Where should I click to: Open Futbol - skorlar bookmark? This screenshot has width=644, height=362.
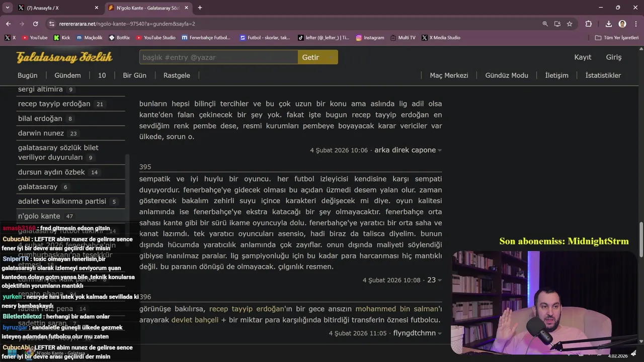pyautogui.click(x=265, y=38)
